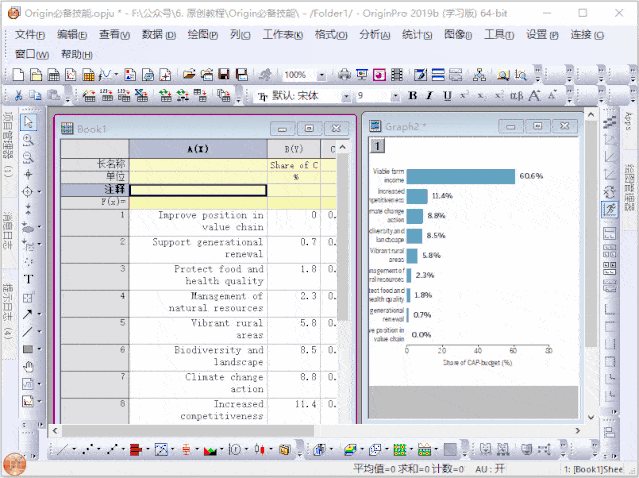Viewport: 639px width, 478px height.
Task: Select column header A(X)
Action: point(198,149)
